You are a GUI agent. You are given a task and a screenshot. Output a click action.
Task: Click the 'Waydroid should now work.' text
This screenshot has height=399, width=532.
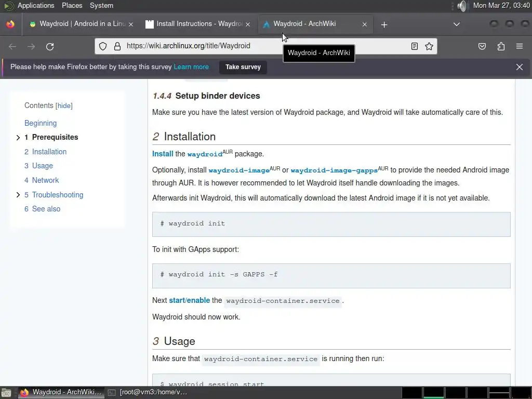click(x=196, y=317)
